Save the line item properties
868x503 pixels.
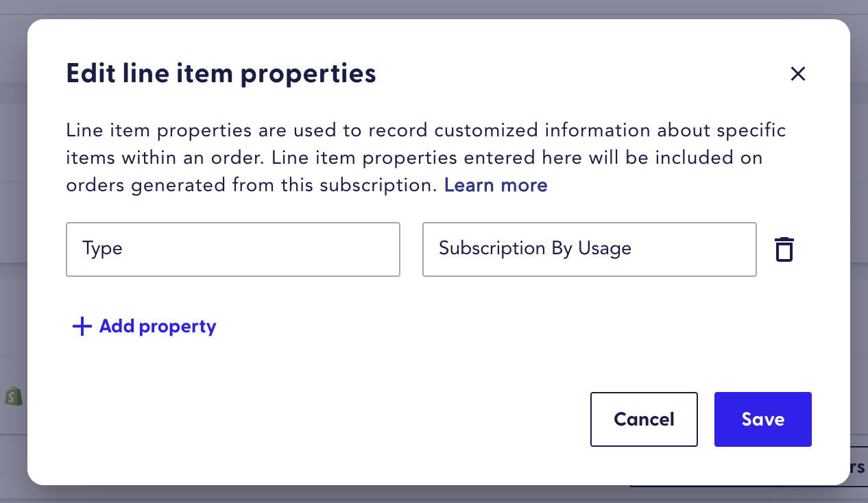click(762, 419)
